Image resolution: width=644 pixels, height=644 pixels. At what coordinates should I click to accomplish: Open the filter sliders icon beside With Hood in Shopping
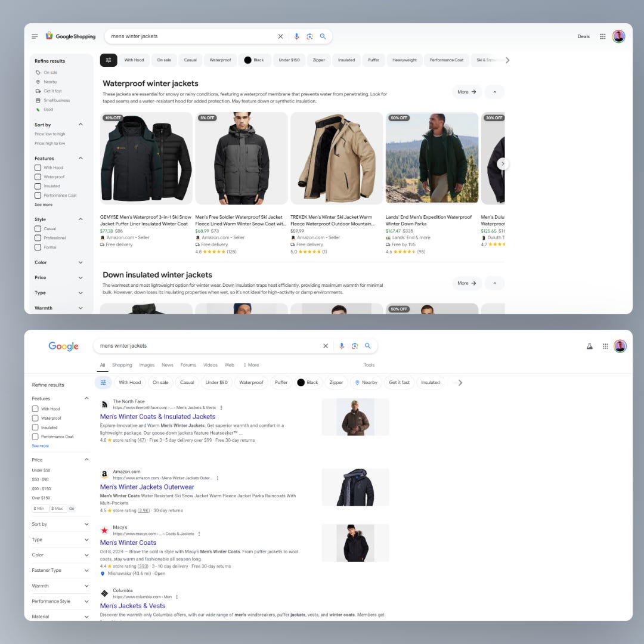109,60
